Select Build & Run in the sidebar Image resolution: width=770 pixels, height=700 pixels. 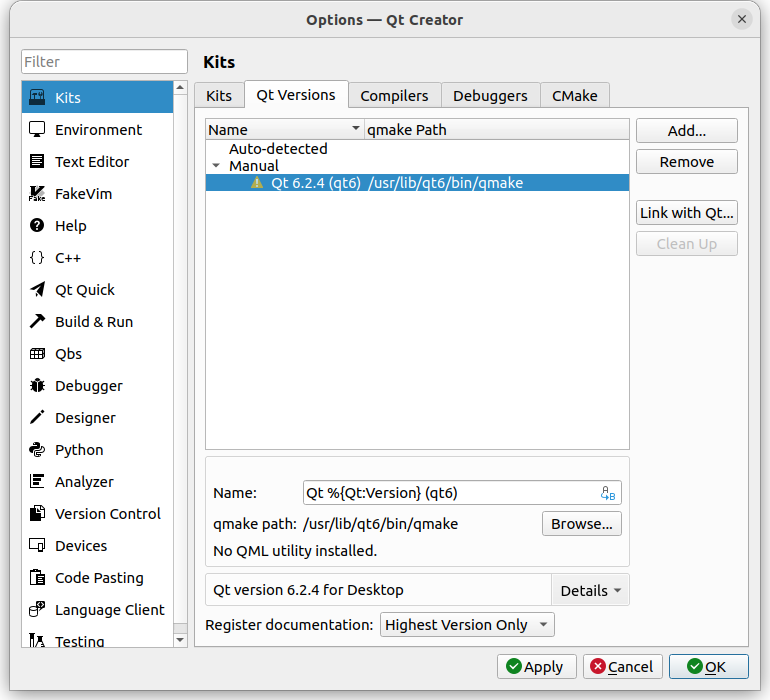(x=97, y=322)
